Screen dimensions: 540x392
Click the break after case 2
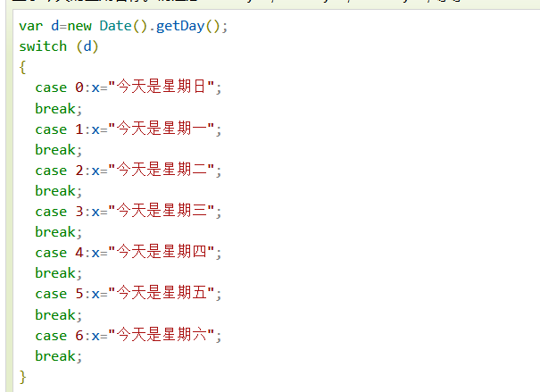tap(59, 191)
